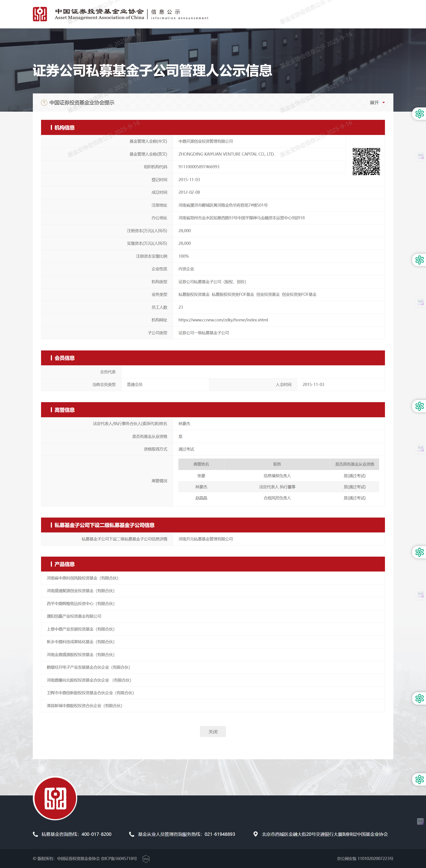Open the ccnew.com institution website link
426x868 pixels.
pyautogui.click(x=223, y=320)
